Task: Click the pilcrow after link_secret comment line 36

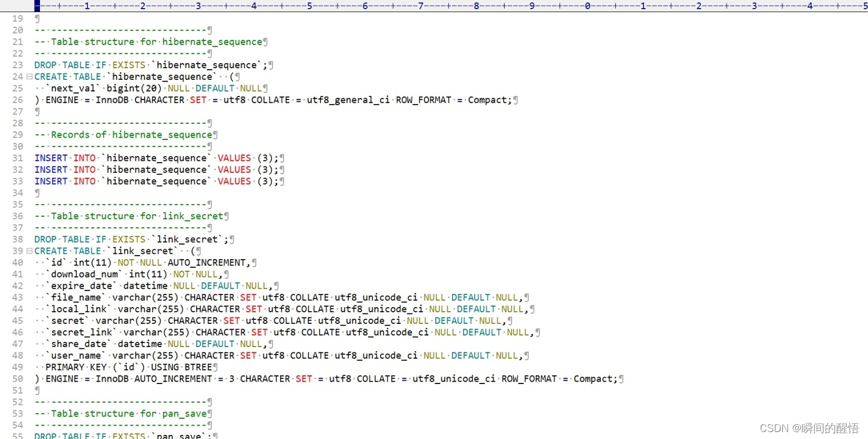Action: 226,216
